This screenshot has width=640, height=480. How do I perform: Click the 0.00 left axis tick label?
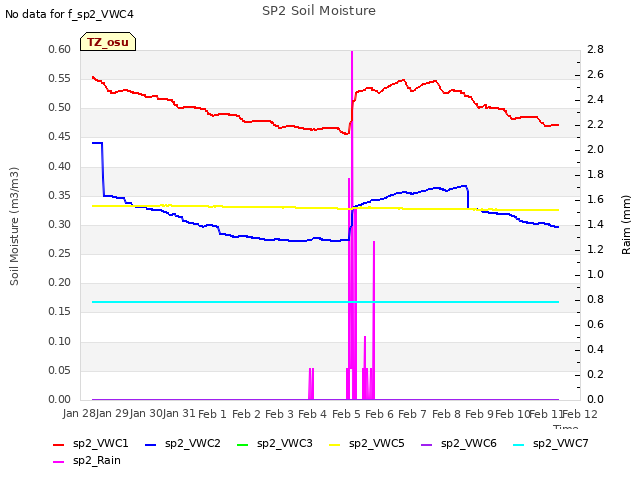60,399
